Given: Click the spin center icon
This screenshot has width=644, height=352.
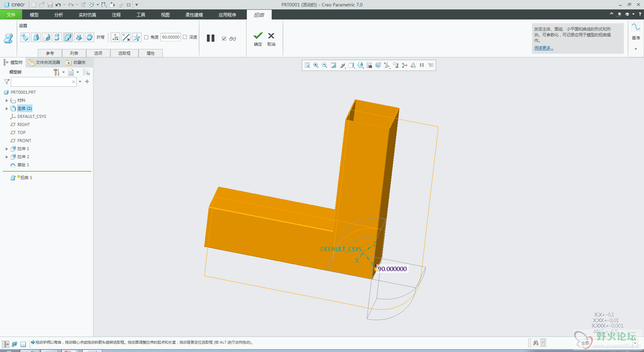Looking at the screenshot, I should point(405,65).
